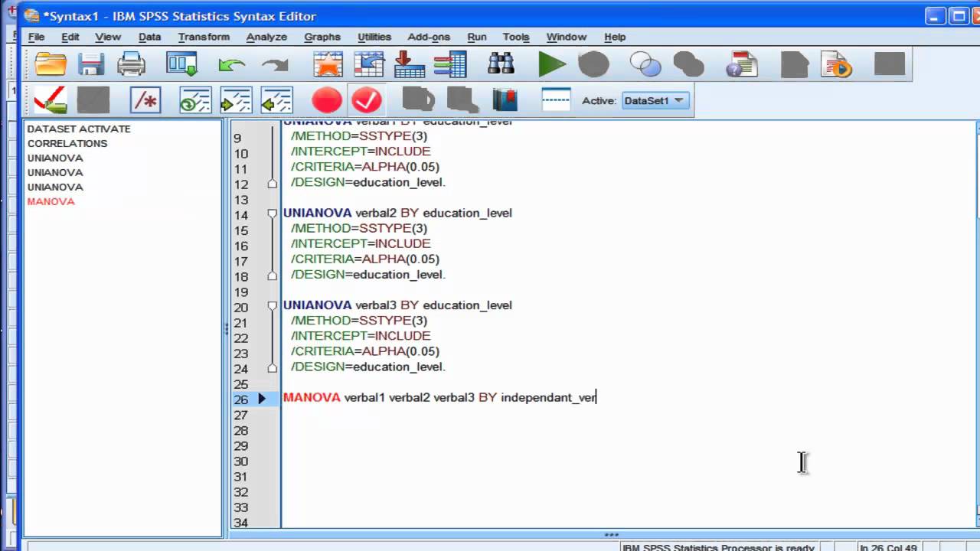Click the horizontal split handle below editor
Image resolution: width=980 pixels, height=551 pixels.
(611, 534)
